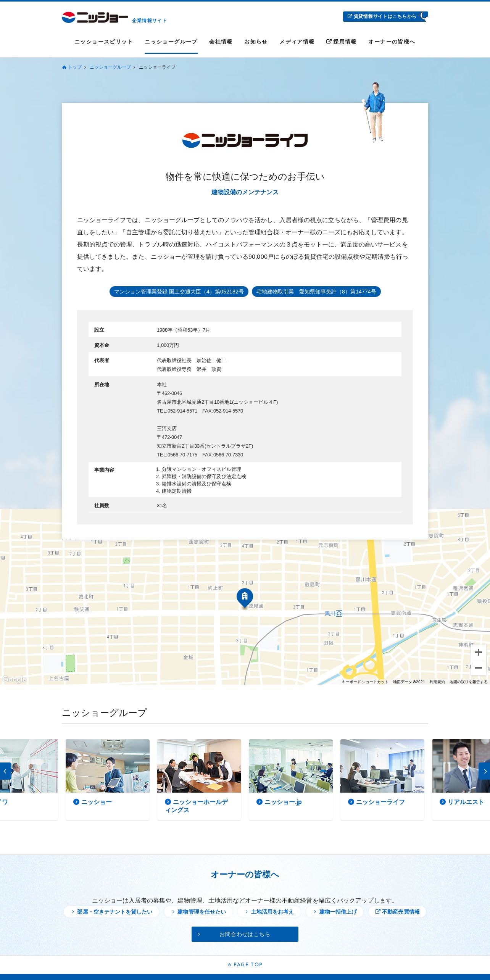490x980 pixels.
Task: Click the 建物設備のメンテナンス subheading
Action: 245,192
